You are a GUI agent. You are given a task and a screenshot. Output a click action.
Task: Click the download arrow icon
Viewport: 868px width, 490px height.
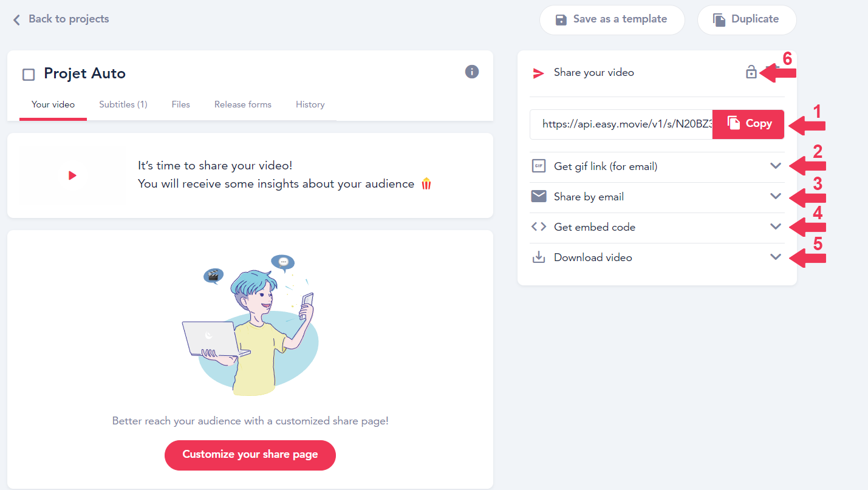(x=538, y=257)
